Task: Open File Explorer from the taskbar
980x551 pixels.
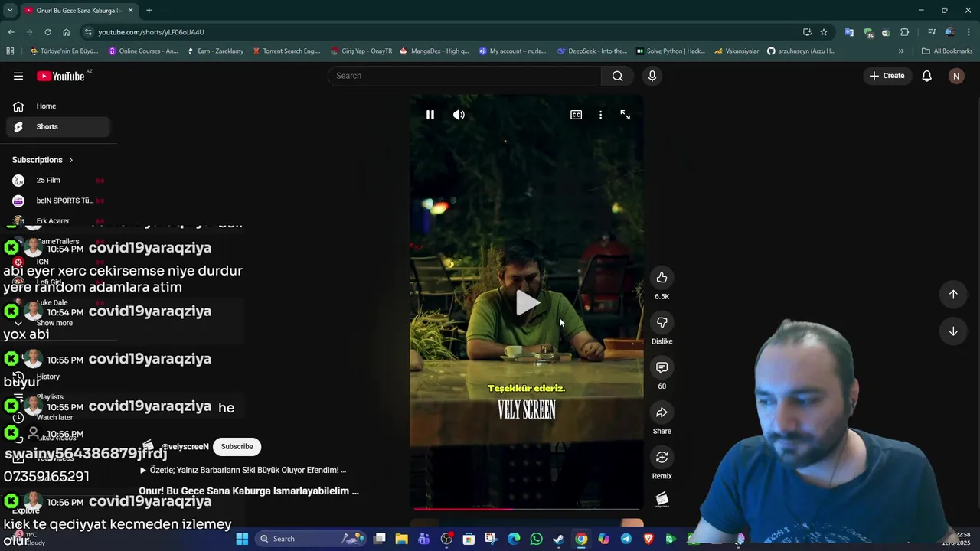Action: pos(401,539)
